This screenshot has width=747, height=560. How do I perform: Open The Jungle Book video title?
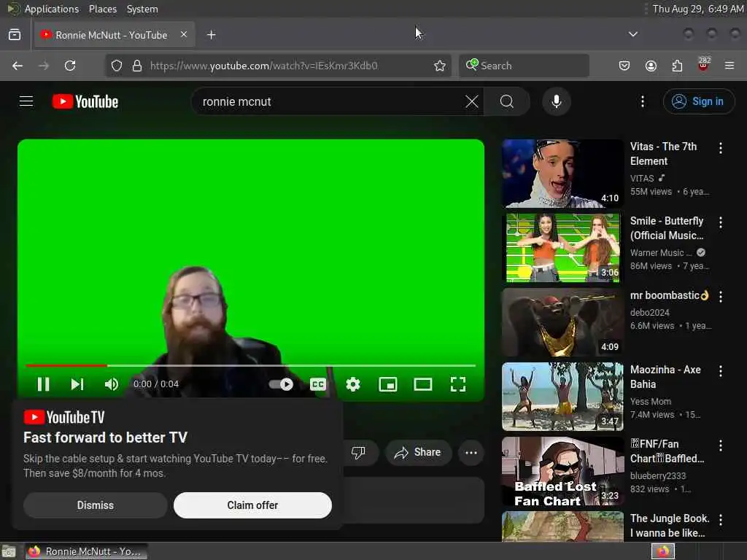[670, 526]
